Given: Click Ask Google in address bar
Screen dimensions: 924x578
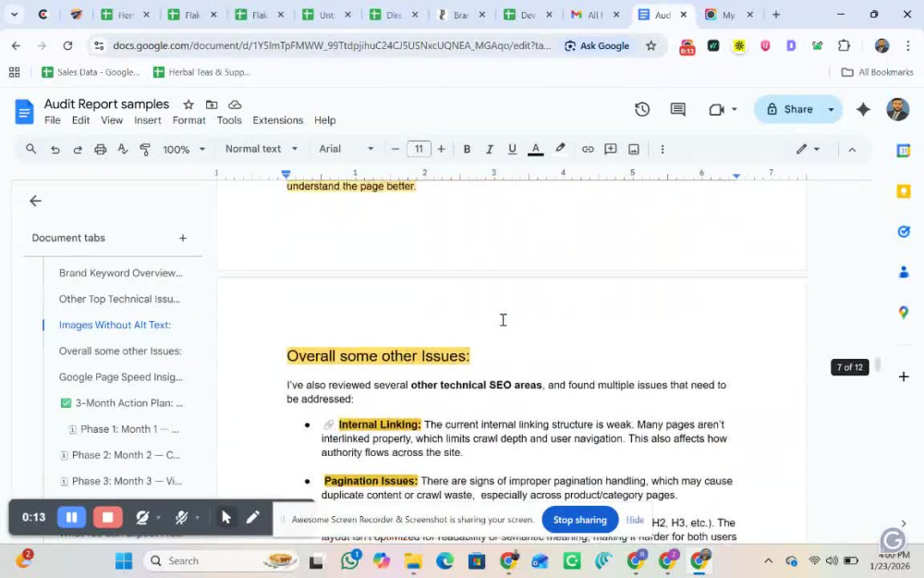Looking at the screenshot, I should click(x=597, y=46).
